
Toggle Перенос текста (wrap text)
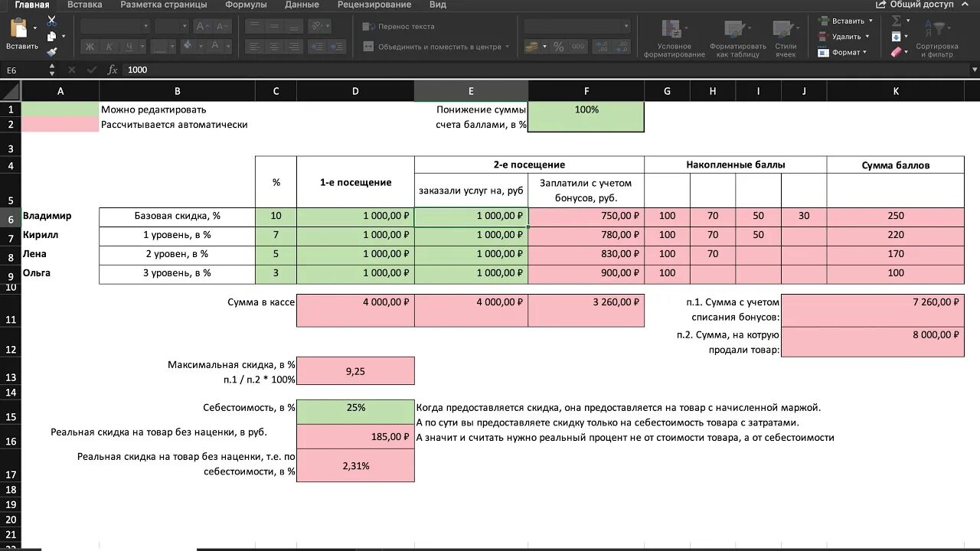399,26
